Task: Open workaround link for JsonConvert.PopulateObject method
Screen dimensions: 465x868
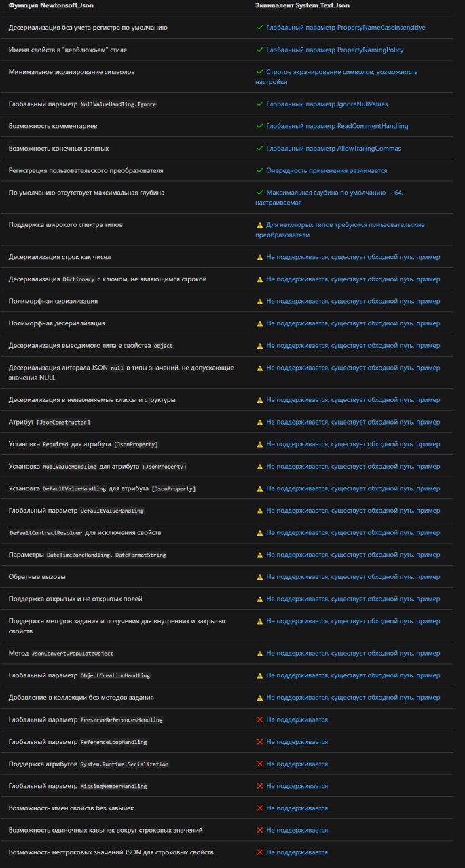Action: (353, 654)
